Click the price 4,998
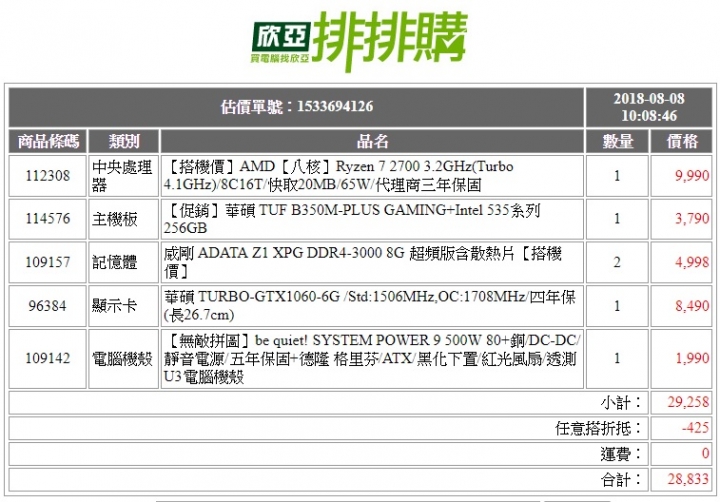Image resolution: width=720 pixels, height=502 pixels. pyautogui.click(x=692, y=262)
